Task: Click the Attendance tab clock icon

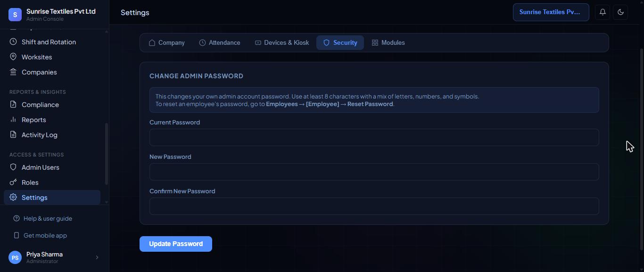Action: (202, 43)
